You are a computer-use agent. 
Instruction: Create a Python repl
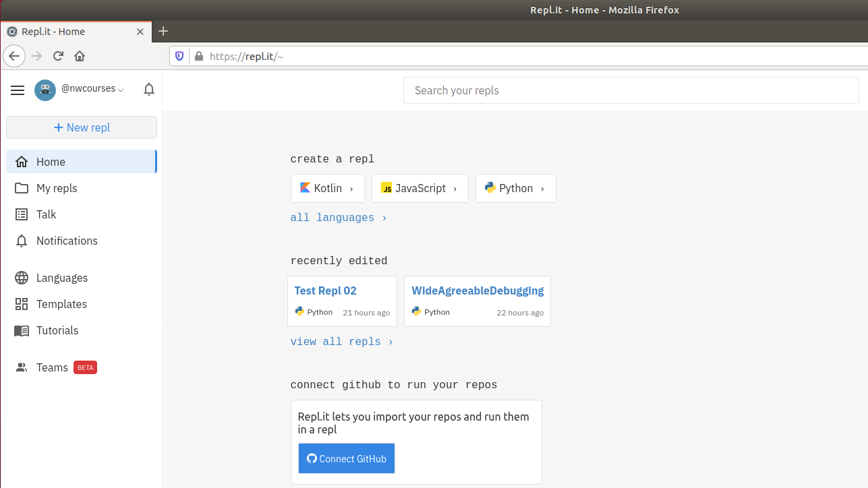coord(516,189)
